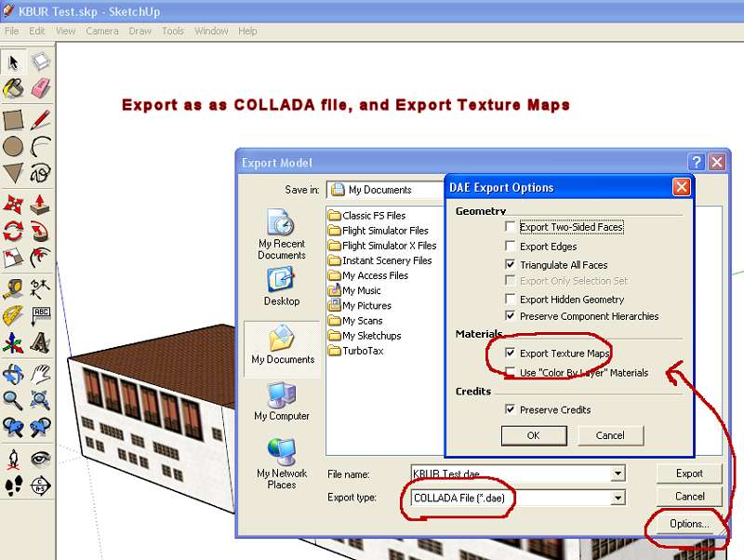Screen dimensions: 744x560
Task: Tick the Export Edges checkbox
Action: click(510, 246)
